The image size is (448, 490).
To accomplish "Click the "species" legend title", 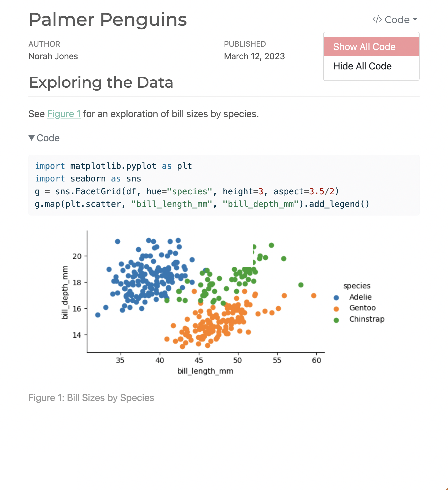I will point(357,285).
